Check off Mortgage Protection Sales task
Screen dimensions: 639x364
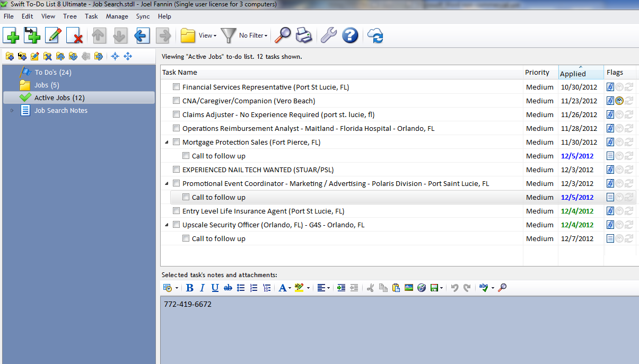[177, 142]
